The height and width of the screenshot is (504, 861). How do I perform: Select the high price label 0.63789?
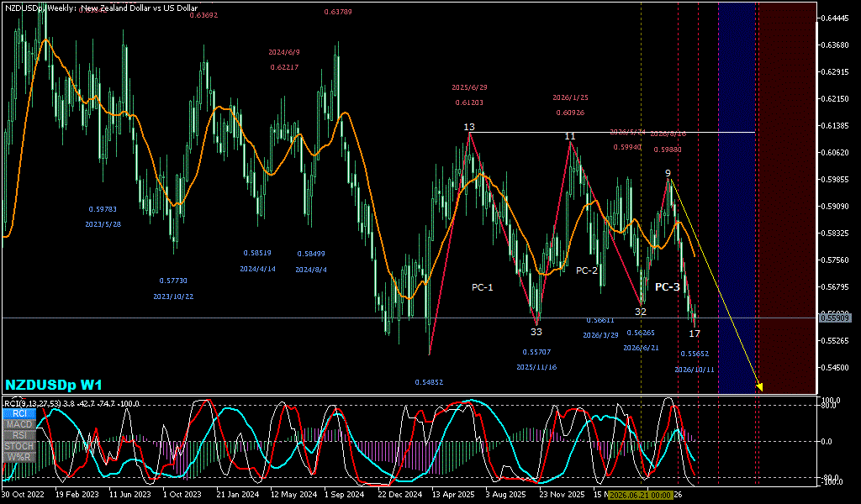(x=338, y=12)
